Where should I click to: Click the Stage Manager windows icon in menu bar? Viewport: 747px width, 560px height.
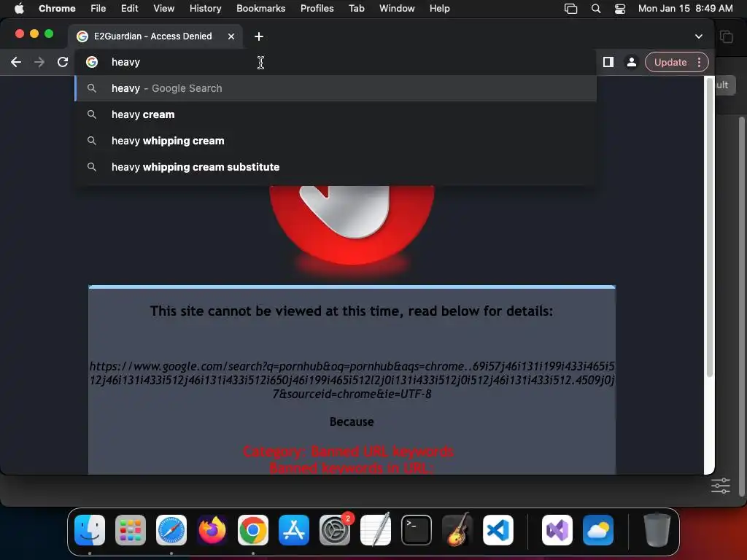(x=570, y=8)
